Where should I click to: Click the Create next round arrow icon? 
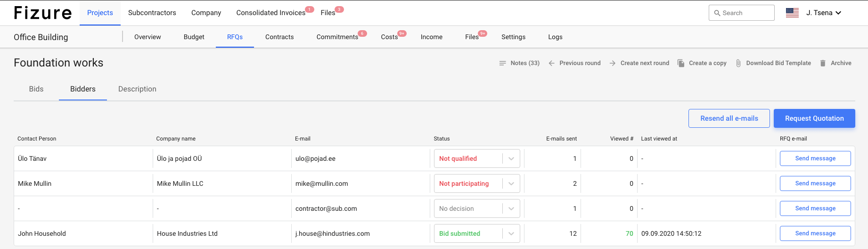coord(613,63)
